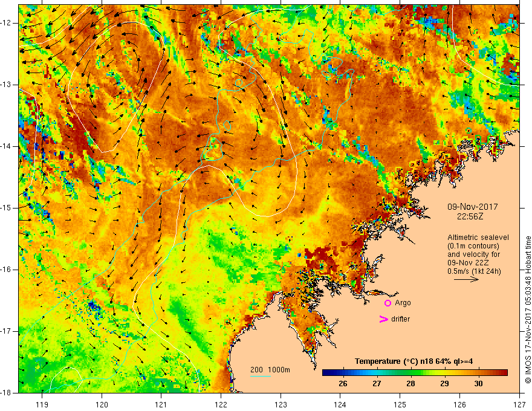
Task: Click the '22:56Z' time text
Action: (470, 216)
